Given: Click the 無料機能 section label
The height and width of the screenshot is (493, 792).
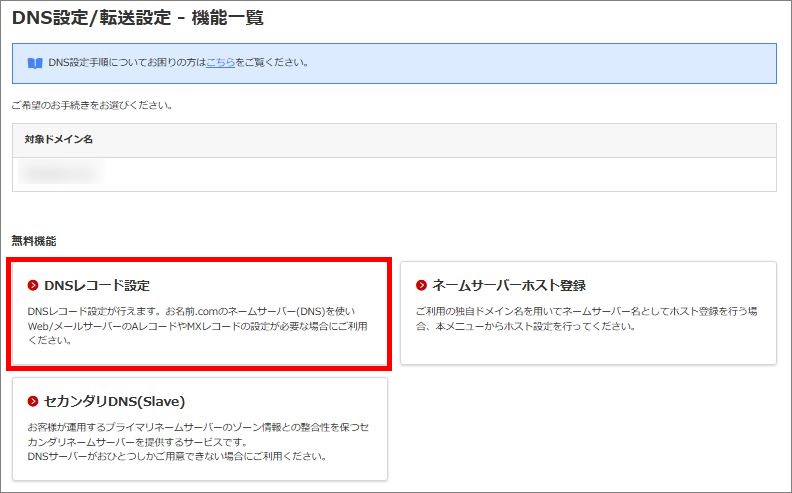Looking at the screenshot, I should (34, 241).
